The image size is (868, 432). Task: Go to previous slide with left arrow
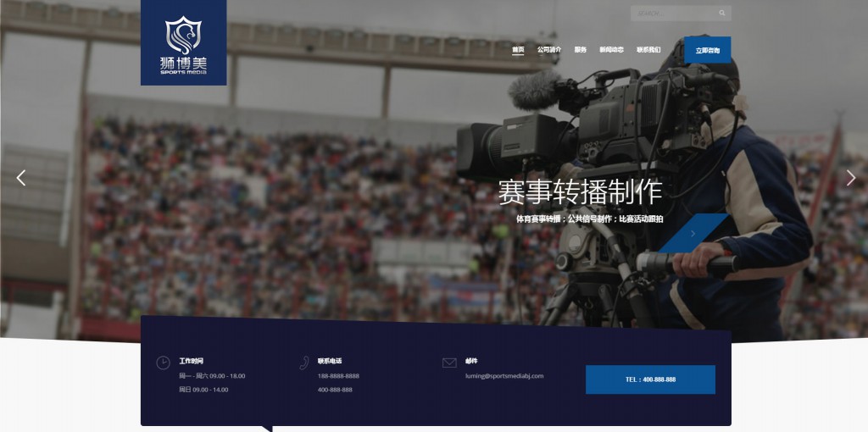(21, 178)
